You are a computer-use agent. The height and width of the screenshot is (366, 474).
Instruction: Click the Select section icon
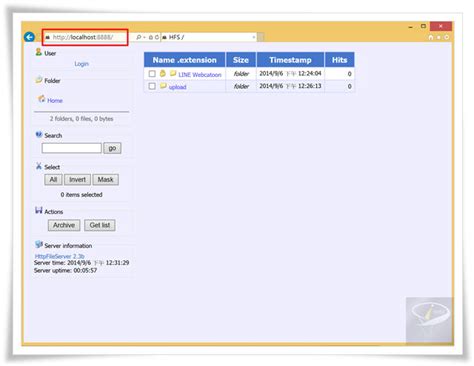39,166
